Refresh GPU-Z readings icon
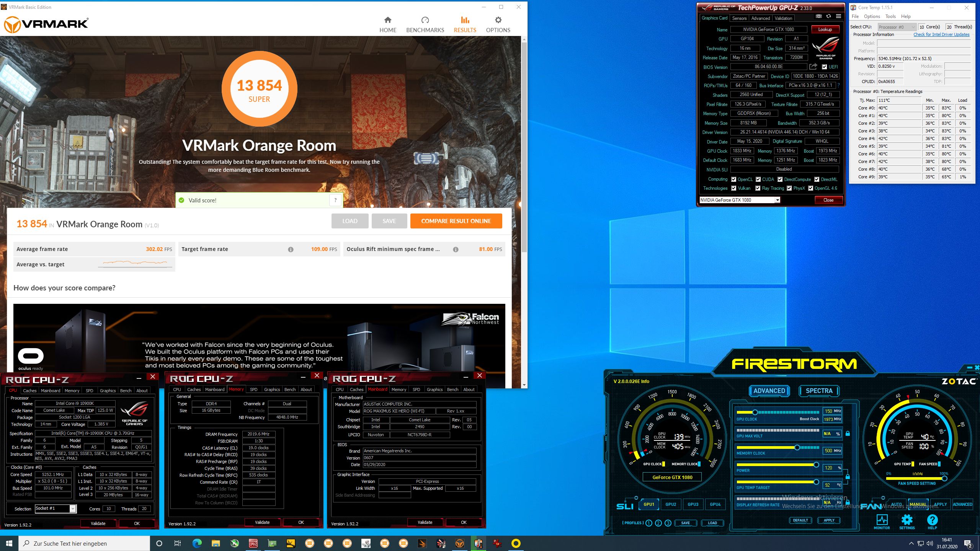Screen dimensions: 980x551 [828, 16]
